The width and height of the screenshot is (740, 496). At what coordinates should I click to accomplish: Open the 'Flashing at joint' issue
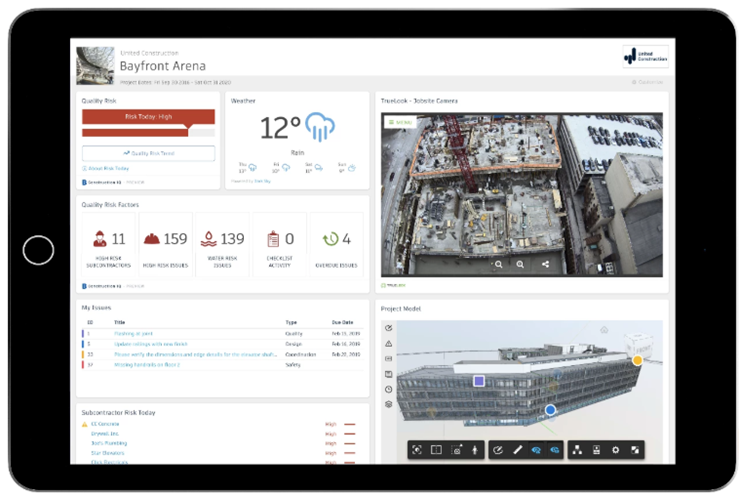[134, 334]
